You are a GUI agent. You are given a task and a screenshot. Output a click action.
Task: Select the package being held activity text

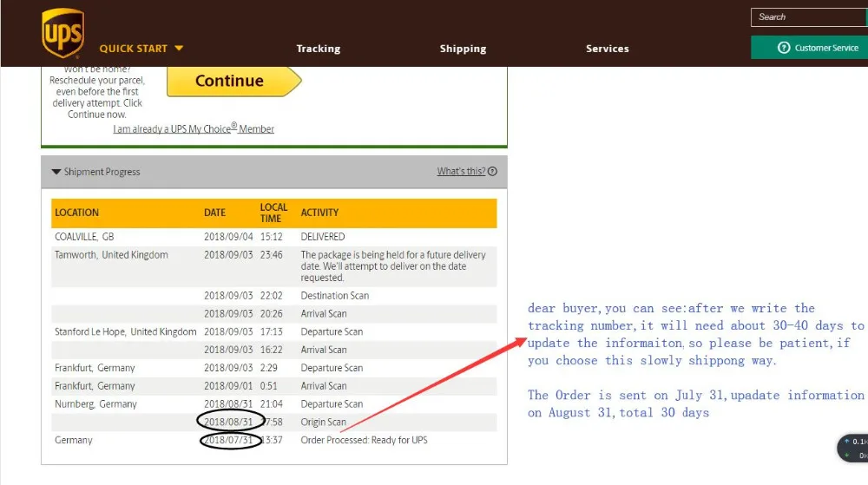tap(393, 266)
